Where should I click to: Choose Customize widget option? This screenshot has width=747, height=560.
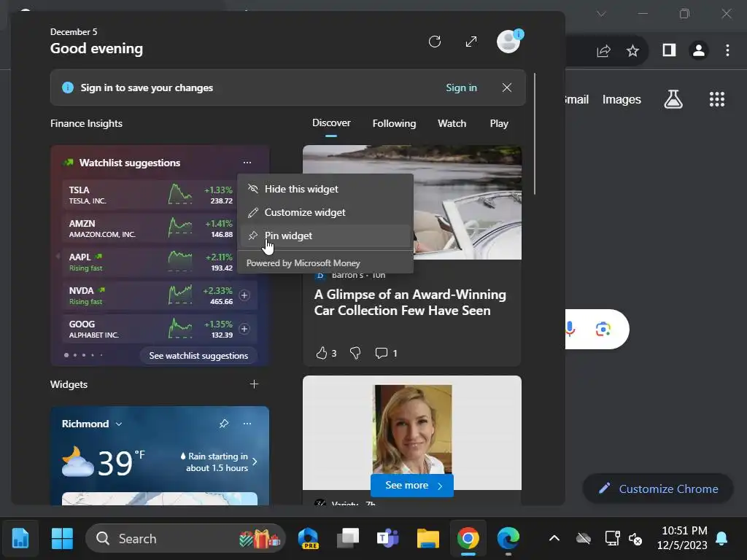coord(325,212)
